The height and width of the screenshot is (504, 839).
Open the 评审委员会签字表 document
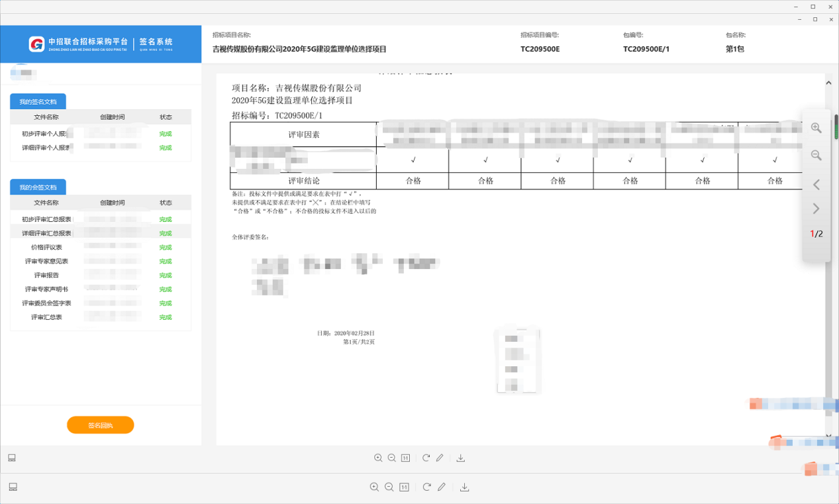coord(46,303)
